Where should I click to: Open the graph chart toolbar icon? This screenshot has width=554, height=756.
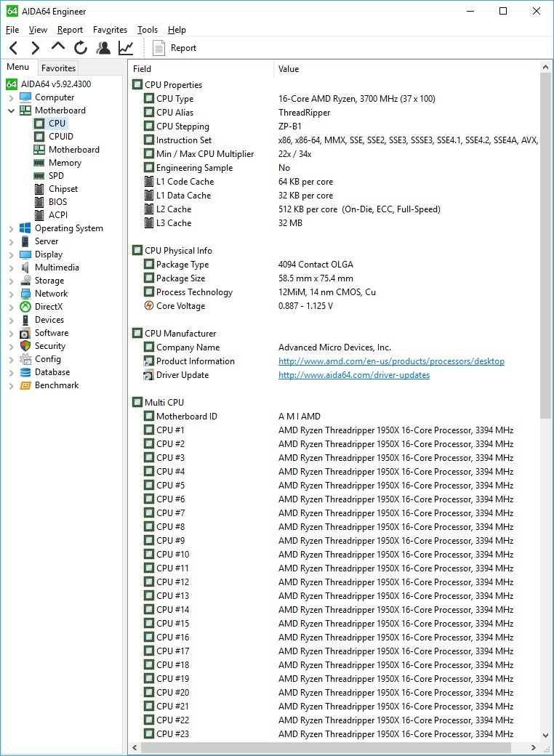point(126,48)
